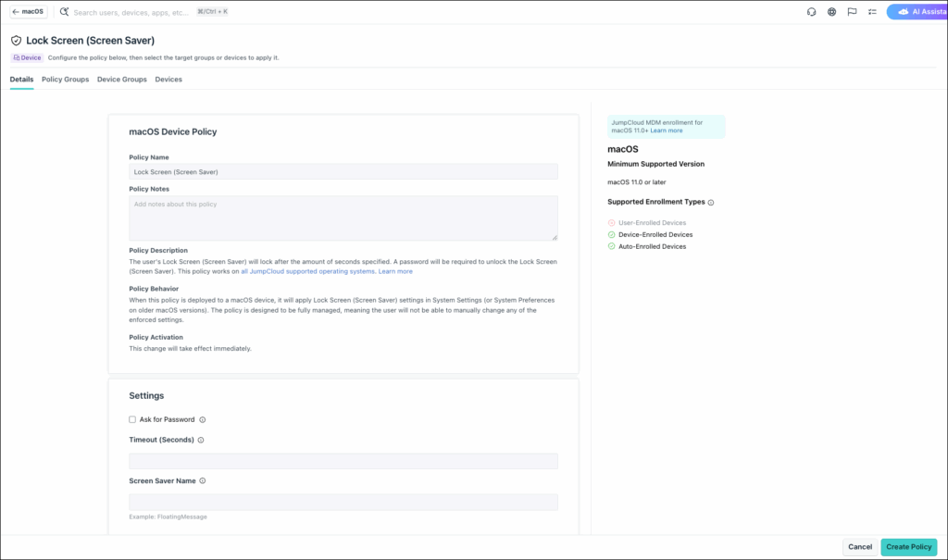Screen dimensions: 948x560
Task: Show info for Ask for Password
Action: 203,419
